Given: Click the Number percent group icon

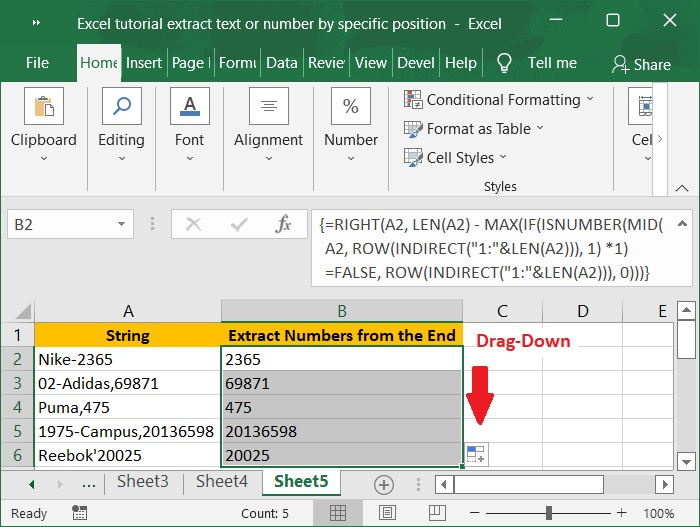Looking at the screenshot, I should point(351,108).
